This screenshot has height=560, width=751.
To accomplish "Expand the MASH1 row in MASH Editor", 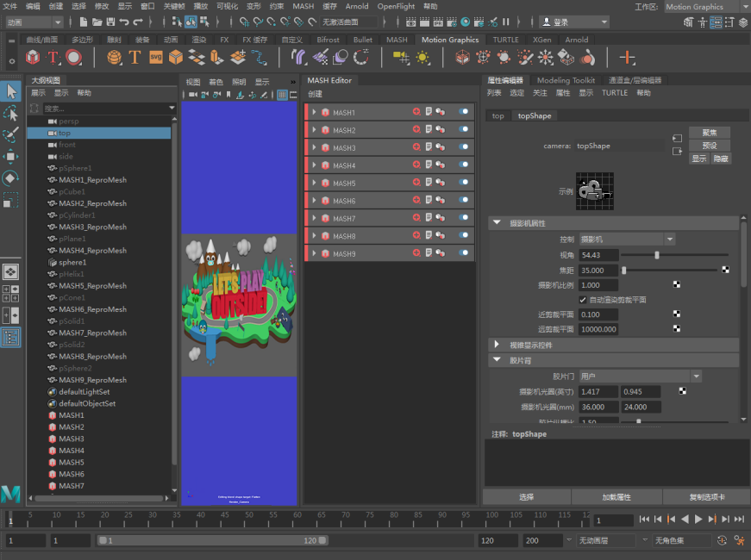I will (314, 112).
